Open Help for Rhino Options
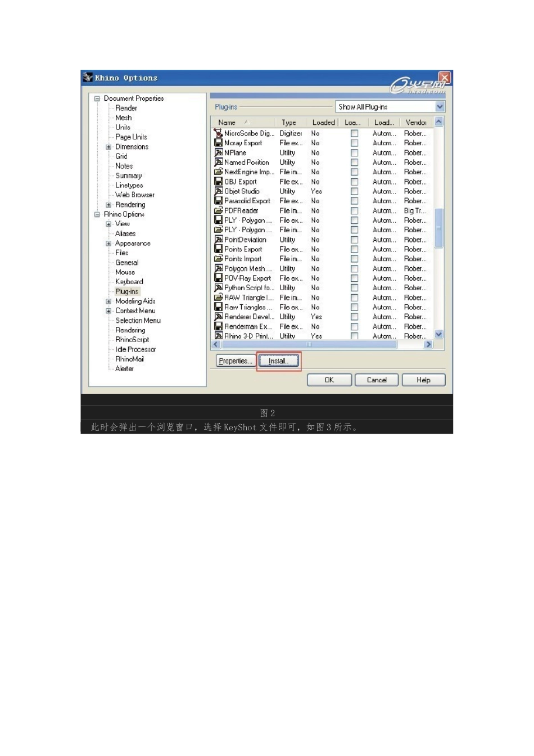This screenshot has width=534, height=756. [x=424, y=380]
